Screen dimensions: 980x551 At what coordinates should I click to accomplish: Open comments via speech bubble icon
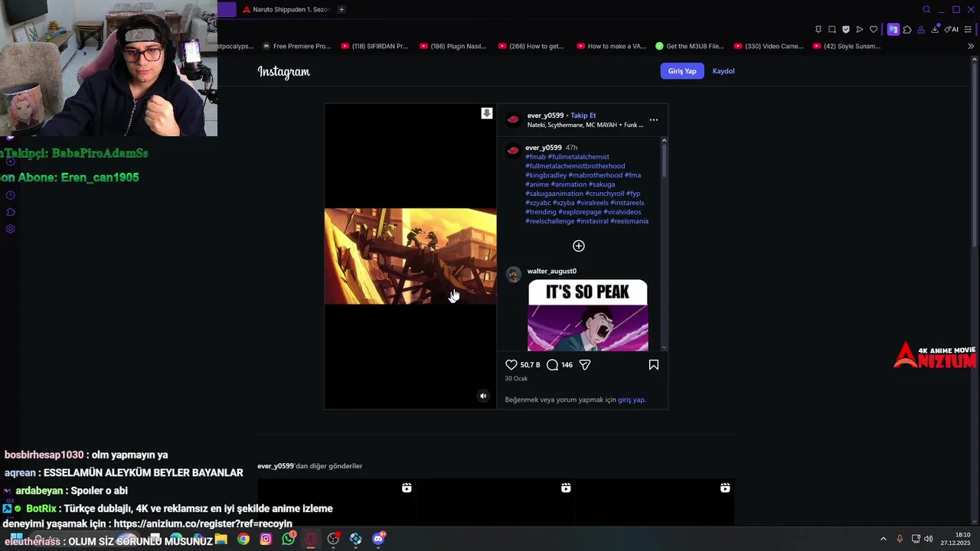(552, 365)
